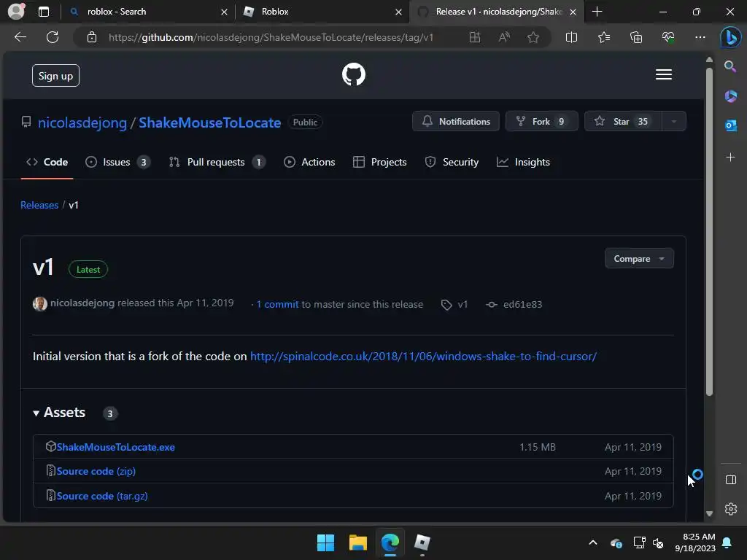The image size is (747, 560).
Task: Open Outlook in the sidebar
Action: 730,125
